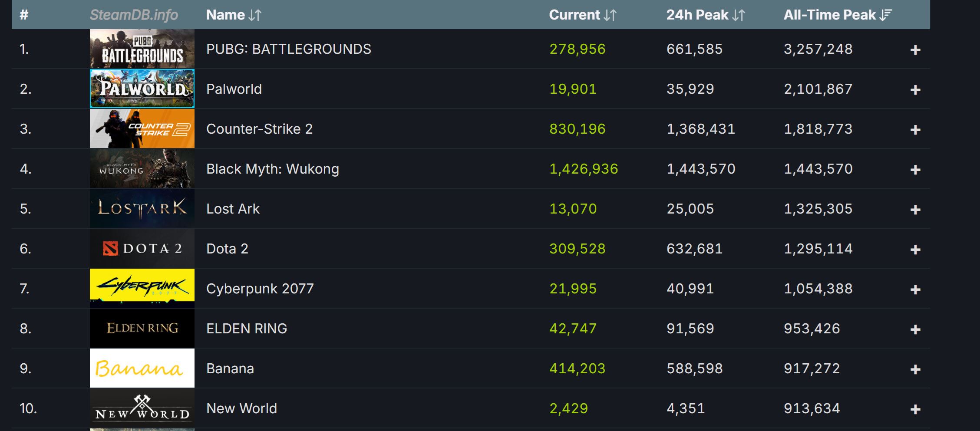Open the Black Myth Wukong thumbnail
This screenshot has width=980, height=431.
coord(142,168)
